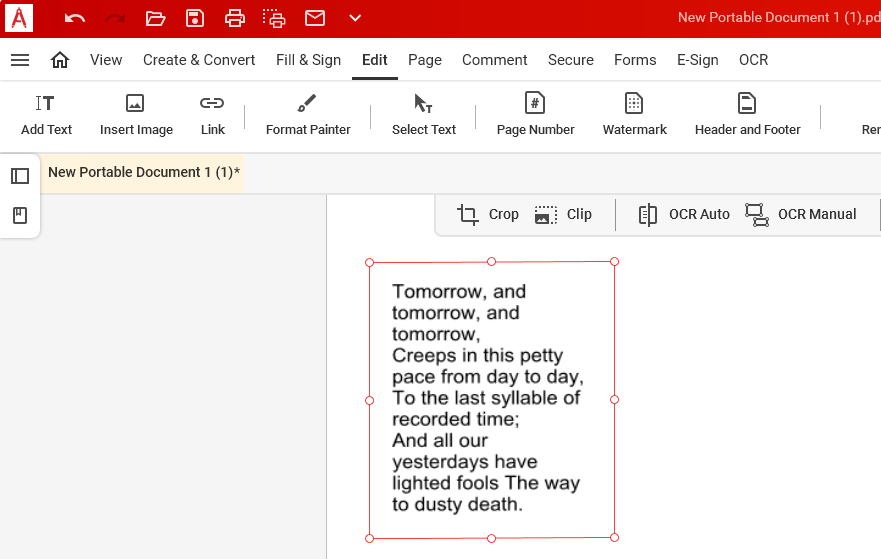Click the line 'to dusty death.'
Viewport: 881px width, 559px height.
(457, 505)
